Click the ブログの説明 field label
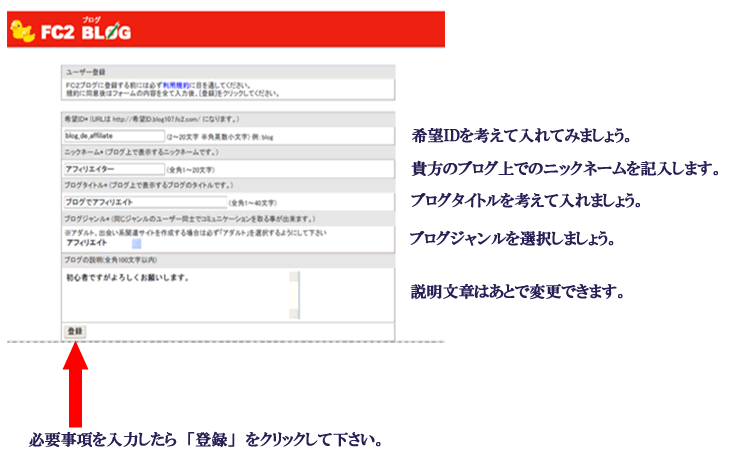Screen dimensions: 750x460 tap(110, 260)
